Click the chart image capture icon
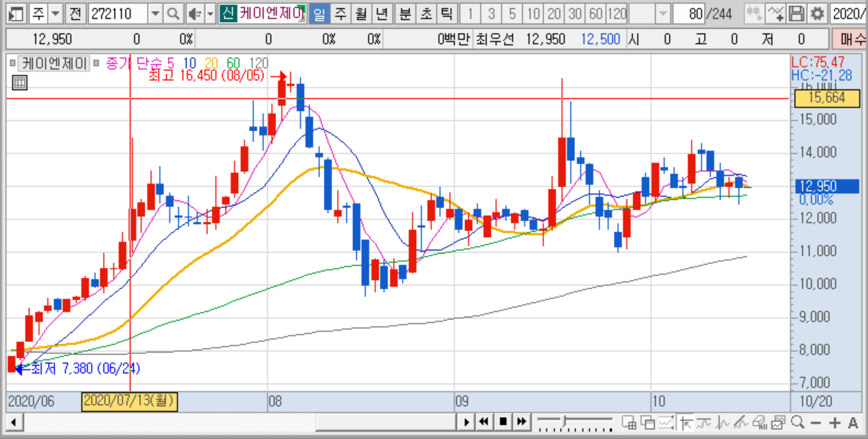868x439 pixels. pos(779,423)
